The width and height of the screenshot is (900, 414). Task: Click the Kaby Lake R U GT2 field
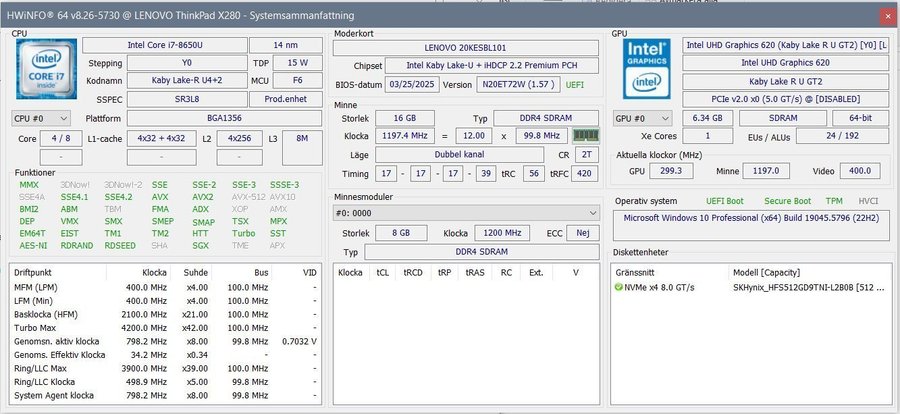point(785,82)
